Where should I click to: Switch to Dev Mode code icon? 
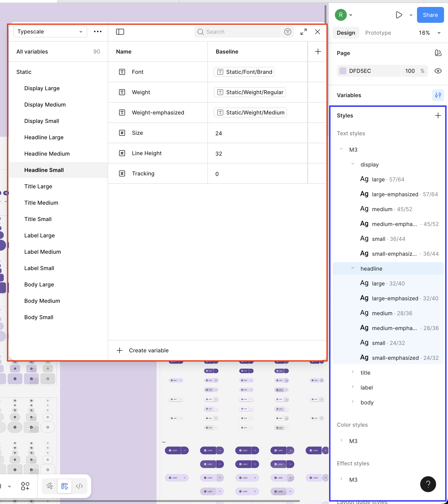pyautogui.click(x=79, y=486)
